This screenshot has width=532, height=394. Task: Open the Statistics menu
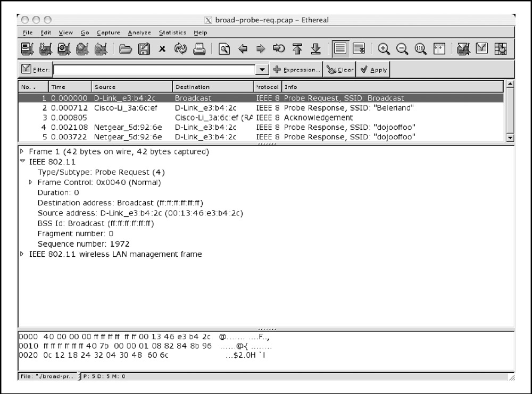pyautogui.click(x=172, y=32)
